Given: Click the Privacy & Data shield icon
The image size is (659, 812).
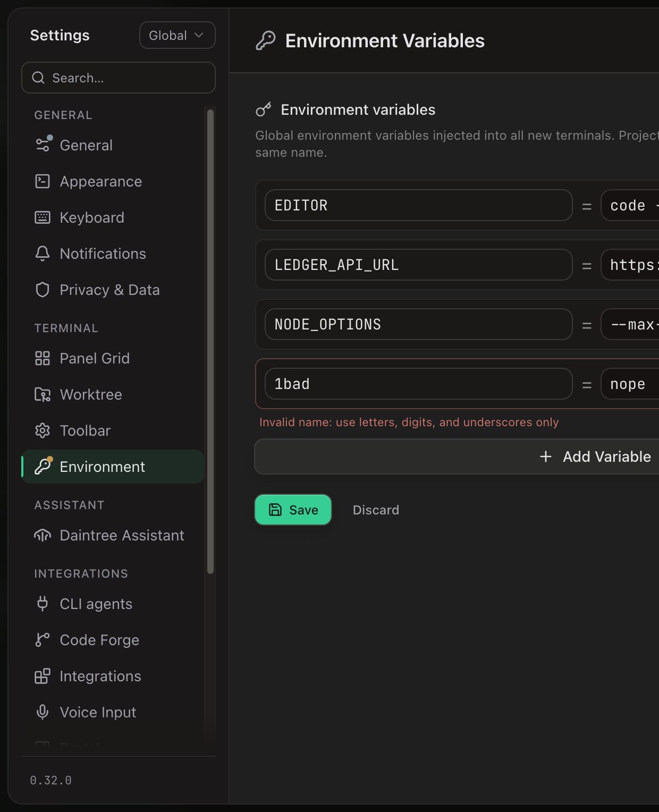Looking at the screenshot, I should coord(43,290).
